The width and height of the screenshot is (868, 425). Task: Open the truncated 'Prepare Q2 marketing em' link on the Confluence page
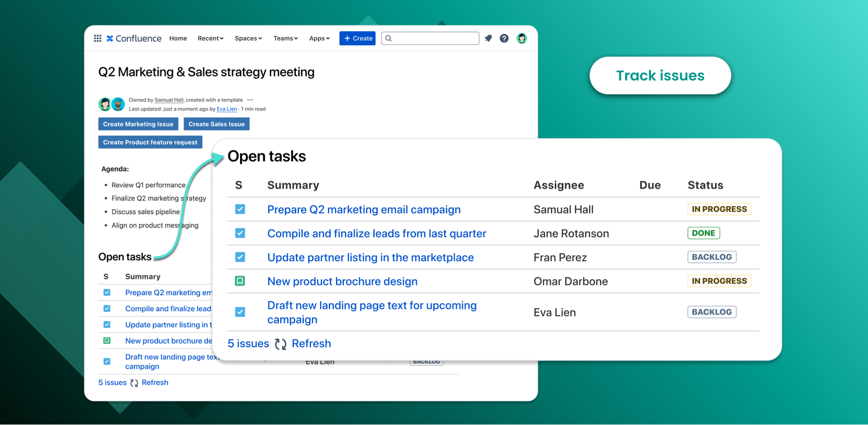[169, 293]
